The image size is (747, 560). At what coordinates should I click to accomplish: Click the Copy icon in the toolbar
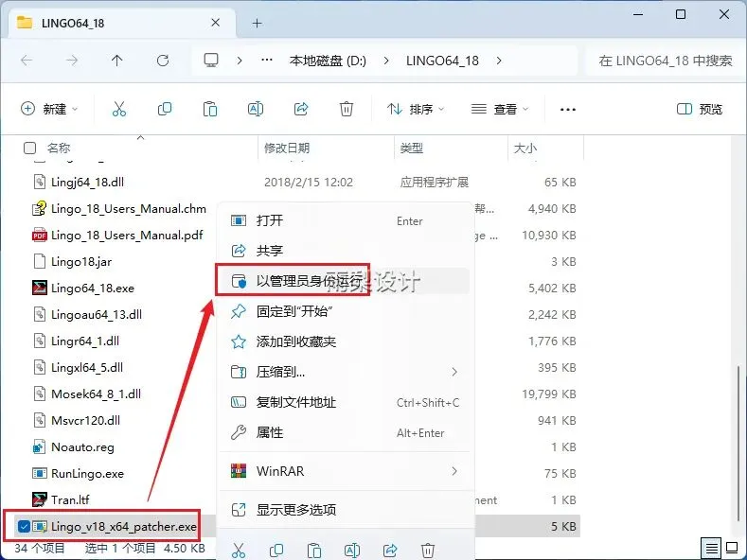165,109
